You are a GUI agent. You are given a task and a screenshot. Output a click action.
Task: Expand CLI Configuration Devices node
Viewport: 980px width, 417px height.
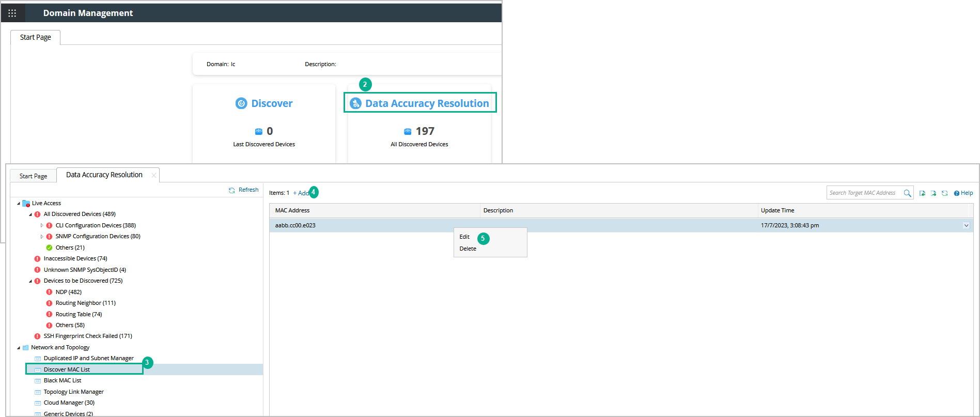pos(42,225)
